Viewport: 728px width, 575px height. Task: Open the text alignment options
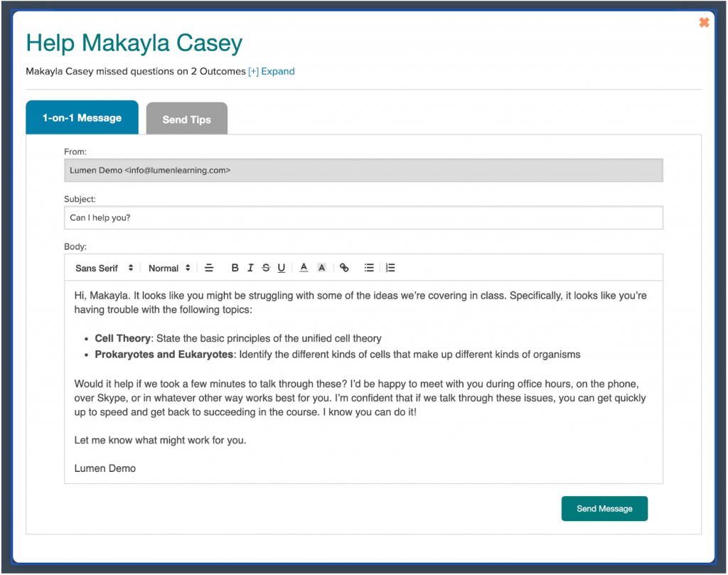209,268
